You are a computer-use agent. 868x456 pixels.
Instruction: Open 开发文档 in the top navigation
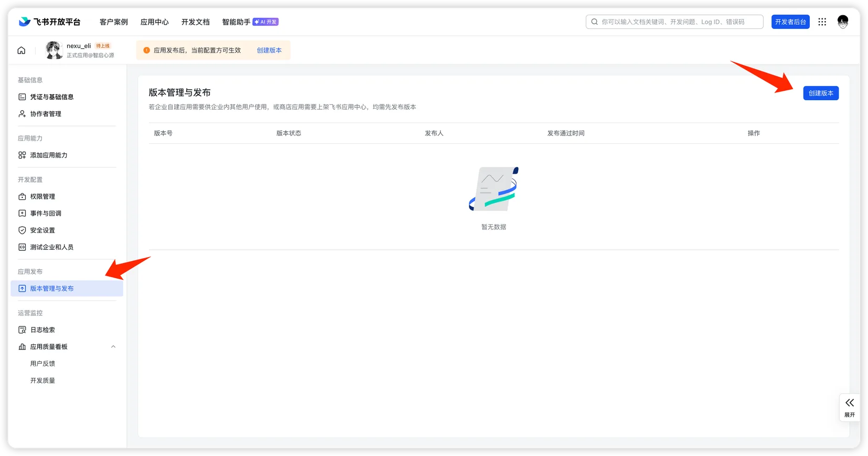(x=196, y=22)
